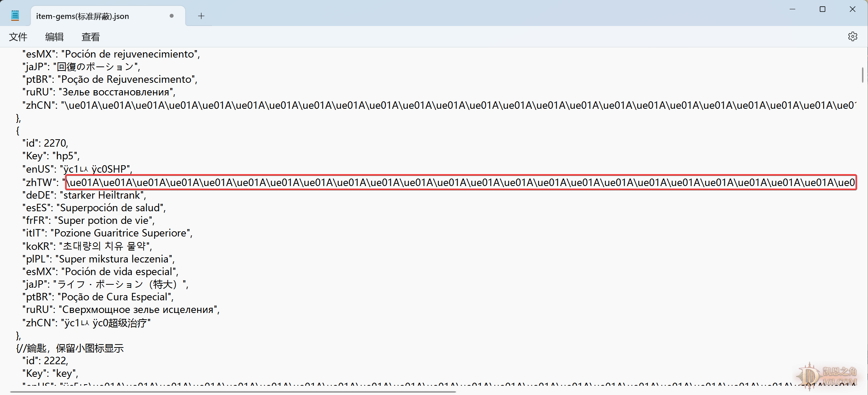Viewport: 868px width, 395px height.
Task: Click the line "id": 2222
Action: (x=45, y=361)
